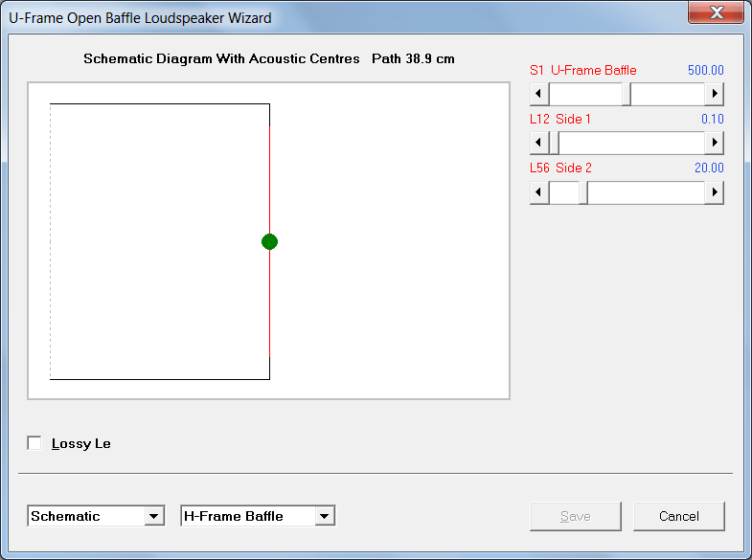Increase L12 Side 1 with right arrow

pyautogui.click(x=714, y=143)
